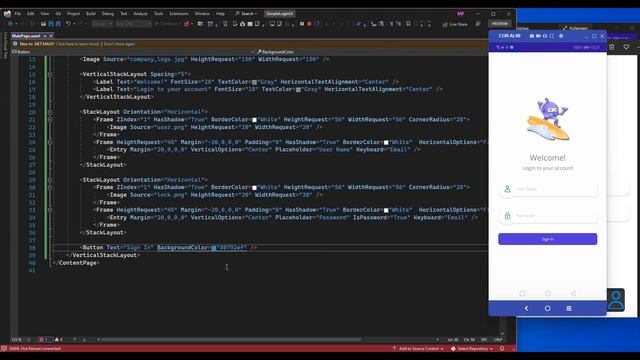The image size is (640, 360).
Task: Click the Search box in title bar
Action: pos(246,13)
